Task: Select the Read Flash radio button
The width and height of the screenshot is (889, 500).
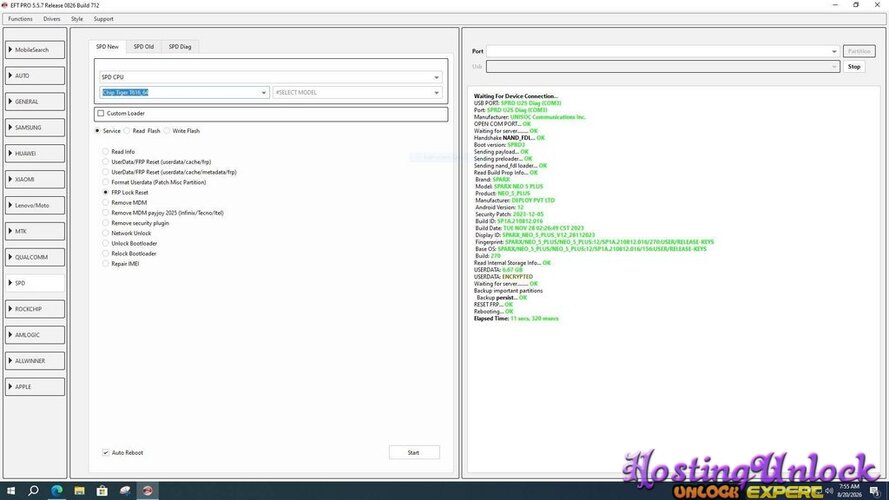Action: pyautogui.click(x=127, y=131)
